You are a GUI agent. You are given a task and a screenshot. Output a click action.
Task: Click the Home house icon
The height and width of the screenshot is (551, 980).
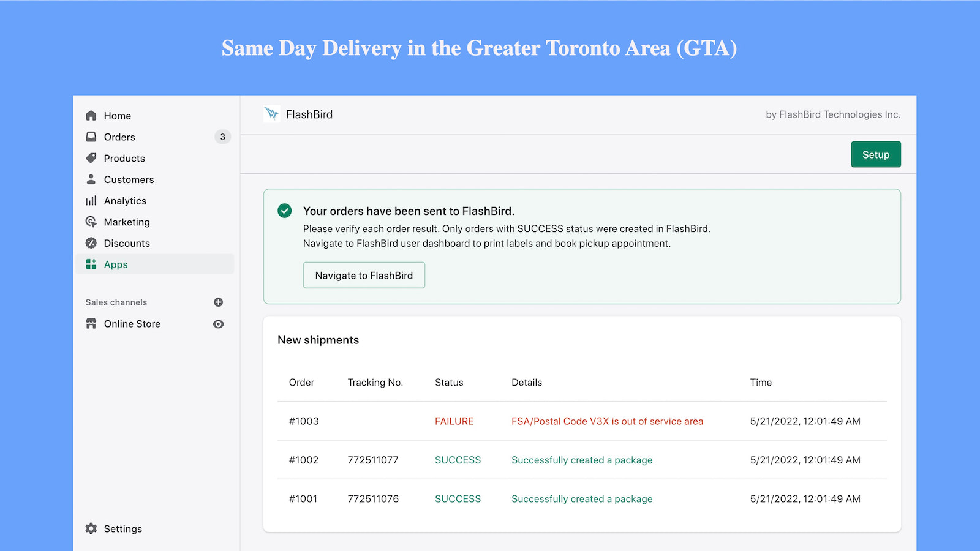91,116
